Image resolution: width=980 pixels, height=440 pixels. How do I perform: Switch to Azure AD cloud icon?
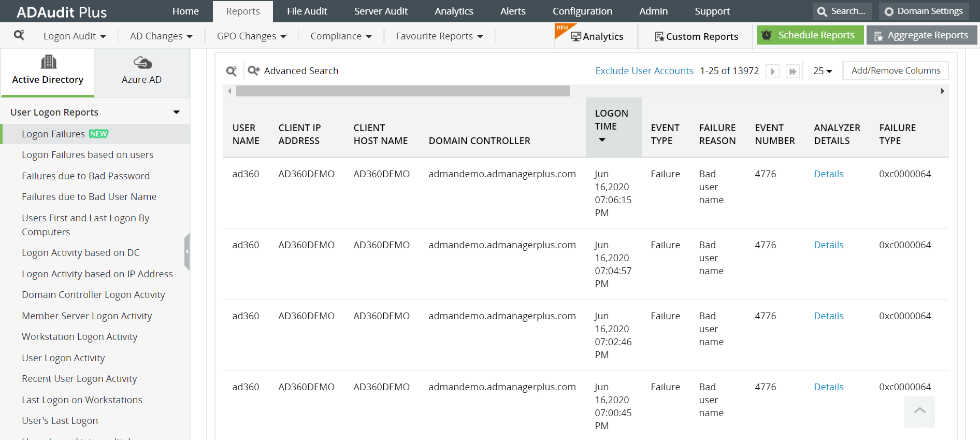coord(142,63)
